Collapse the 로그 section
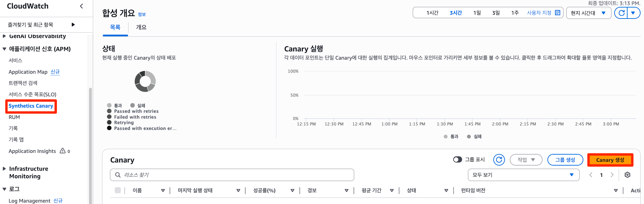 coord(4,189)
